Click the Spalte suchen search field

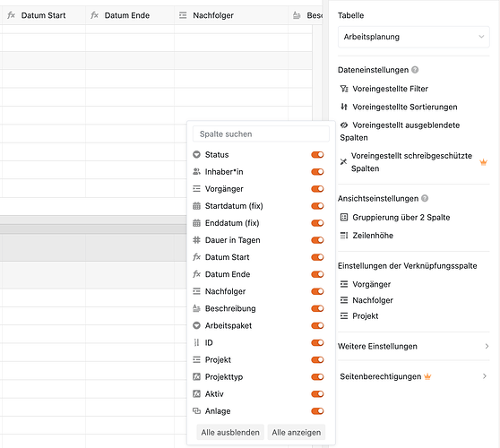coord(261,134)
